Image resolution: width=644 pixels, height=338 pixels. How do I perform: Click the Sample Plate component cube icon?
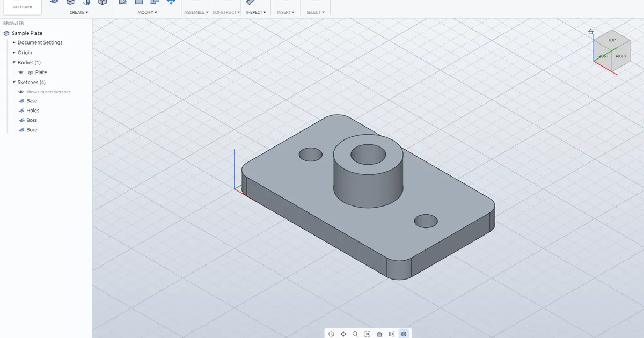click(6, 33)
